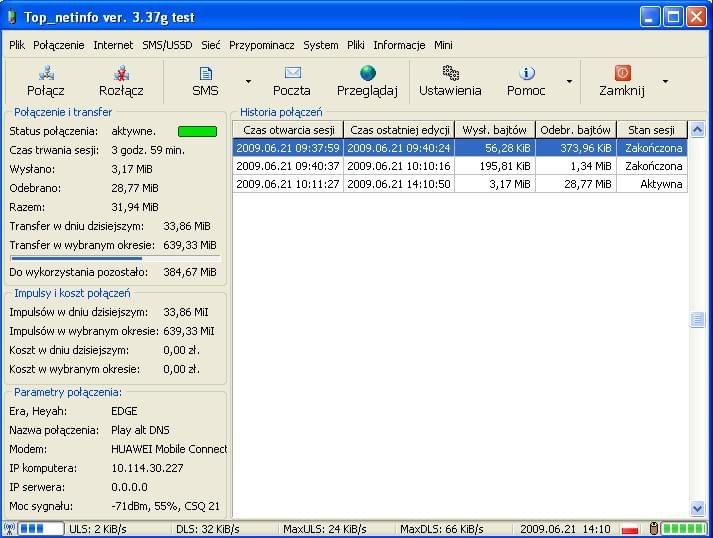
Task: Open the Mini menu
Action: (x=443, y=45)
